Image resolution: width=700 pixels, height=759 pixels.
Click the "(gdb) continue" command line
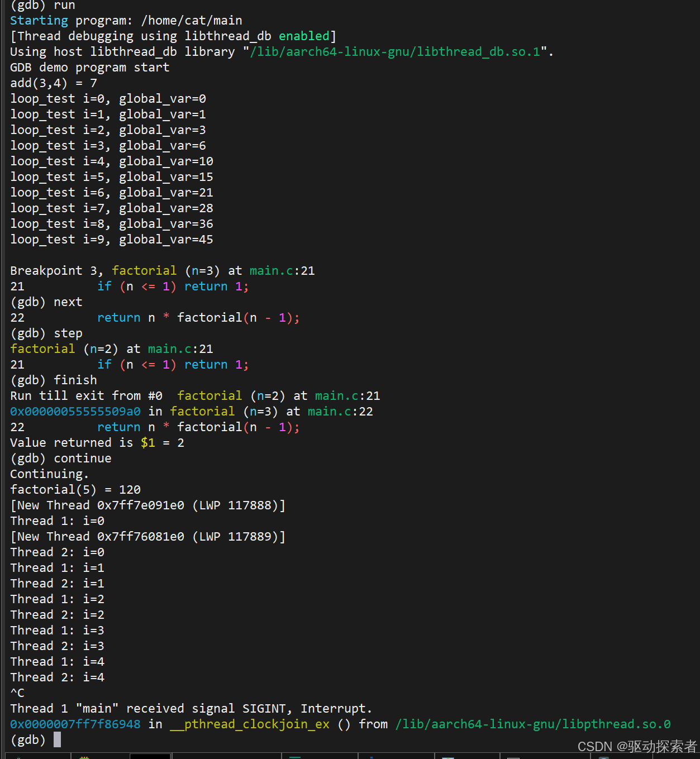tap(61, 459)
